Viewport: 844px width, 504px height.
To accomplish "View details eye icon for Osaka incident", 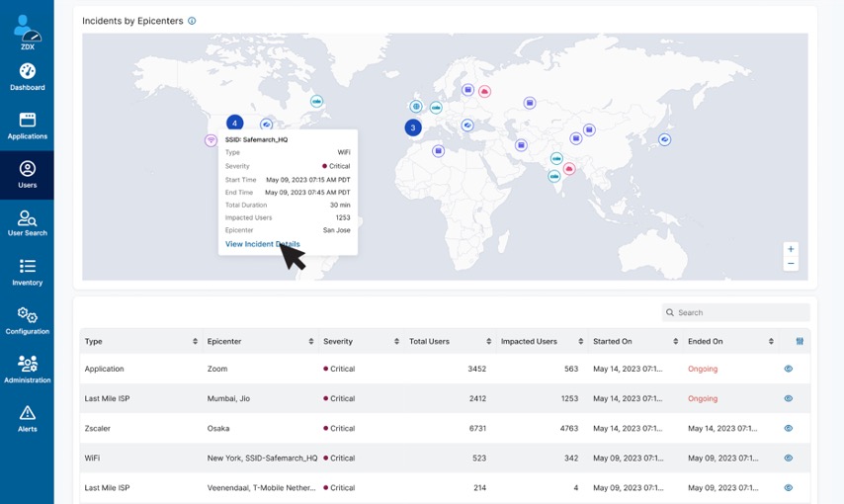I will click(x=788, y=428).
